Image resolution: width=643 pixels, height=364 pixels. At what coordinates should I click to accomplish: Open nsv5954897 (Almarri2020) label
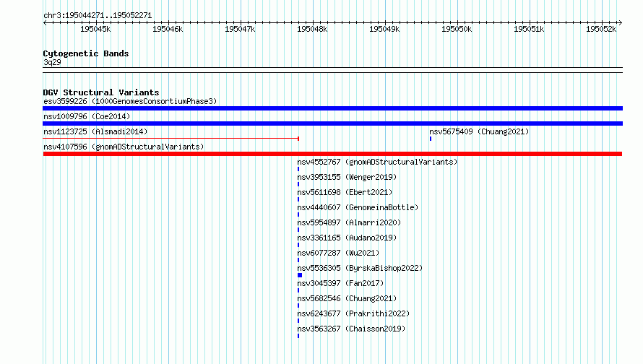(349, 222)
